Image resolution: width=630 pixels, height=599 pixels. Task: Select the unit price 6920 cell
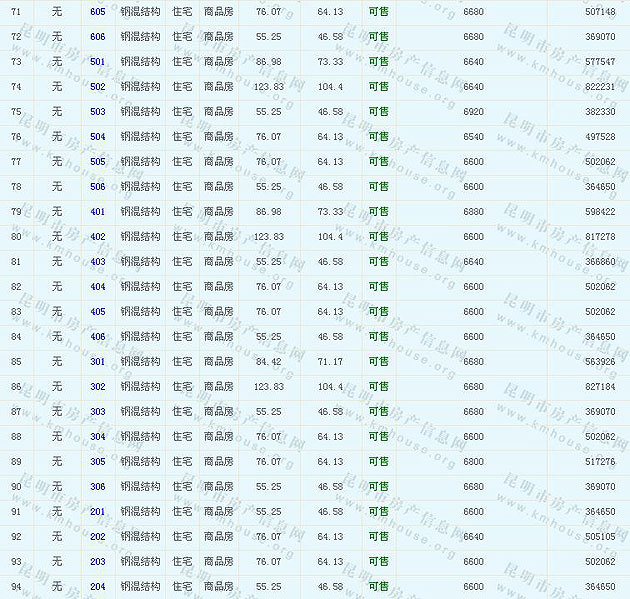[473, 112]
